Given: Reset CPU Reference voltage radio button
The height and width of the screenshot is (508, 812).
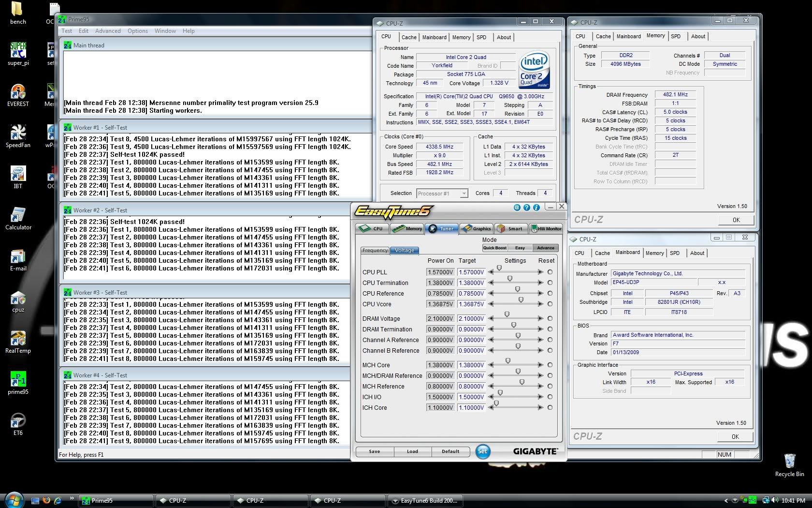Looking at the screenshot, I should 550,293.
